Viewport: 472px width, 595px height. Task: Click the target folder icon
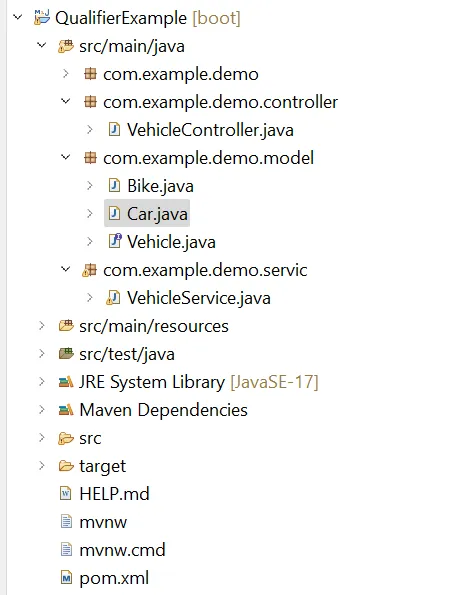(66, 466)
